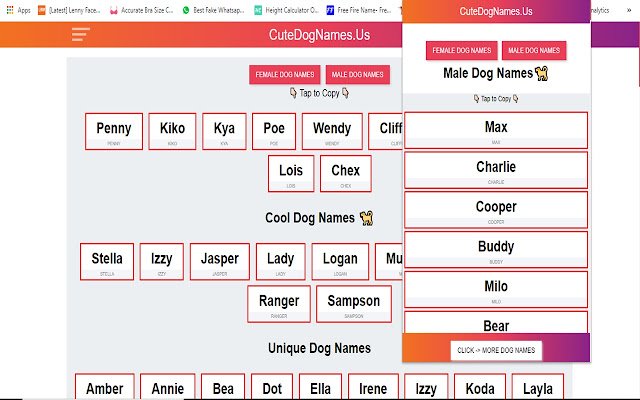Click Tap to Copy text in popup
This screenshot has height=400, width=640.
point(496,99)
